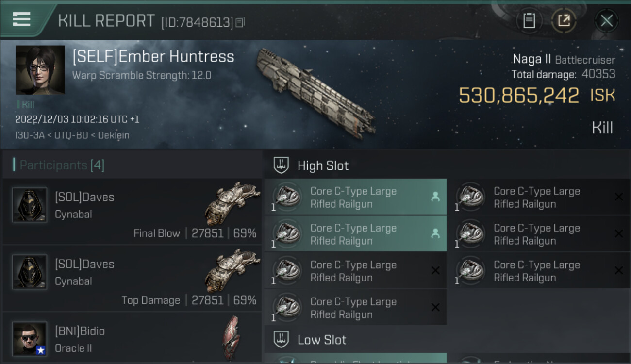This screenshot has width=631, height=364.
Task: Click the pilot icon on second railgun
Action: (435, 233)
